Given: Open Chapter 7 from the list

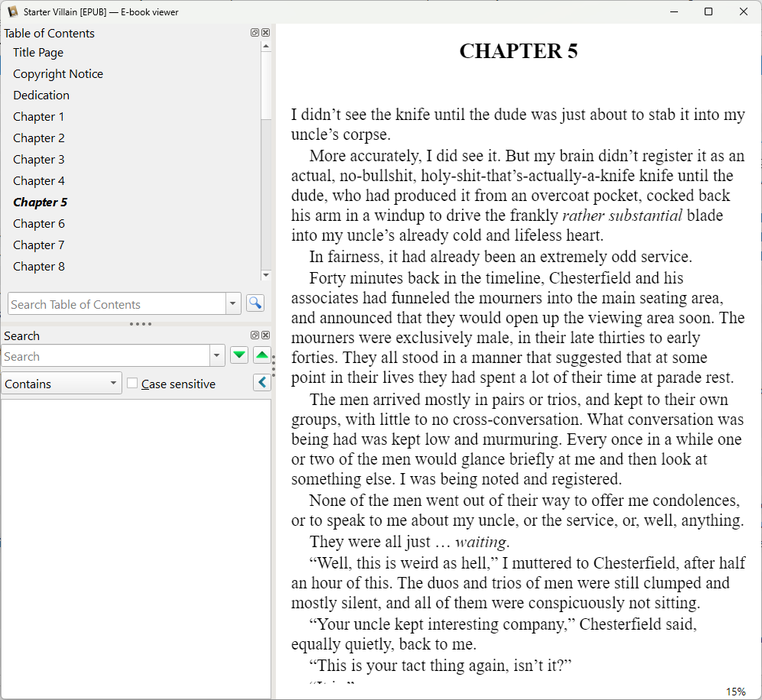Looking at the screenshot, I should 38,245.
